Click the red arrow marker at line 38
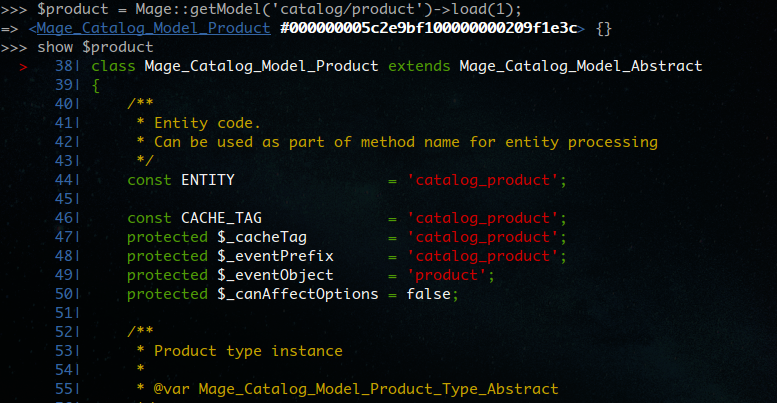Viewport: 777px width, 403px height. coord(23,67)
